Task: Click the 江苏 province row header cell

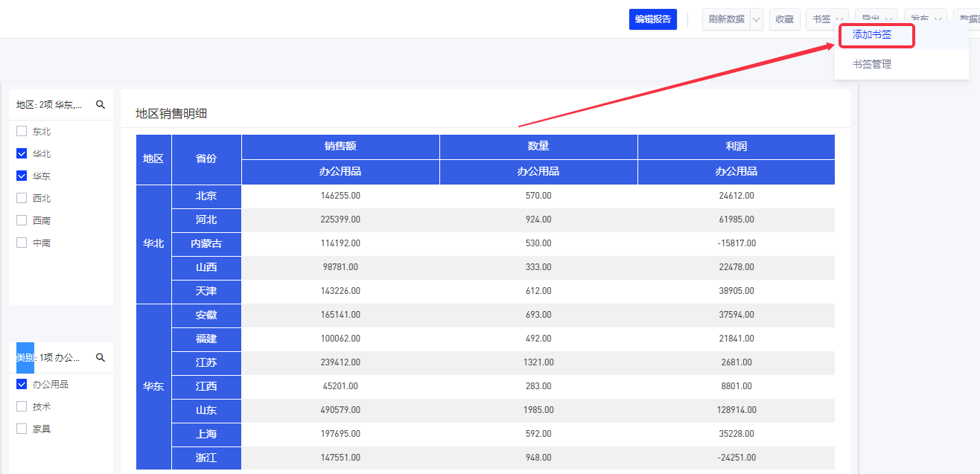Action: pos(206,362)
